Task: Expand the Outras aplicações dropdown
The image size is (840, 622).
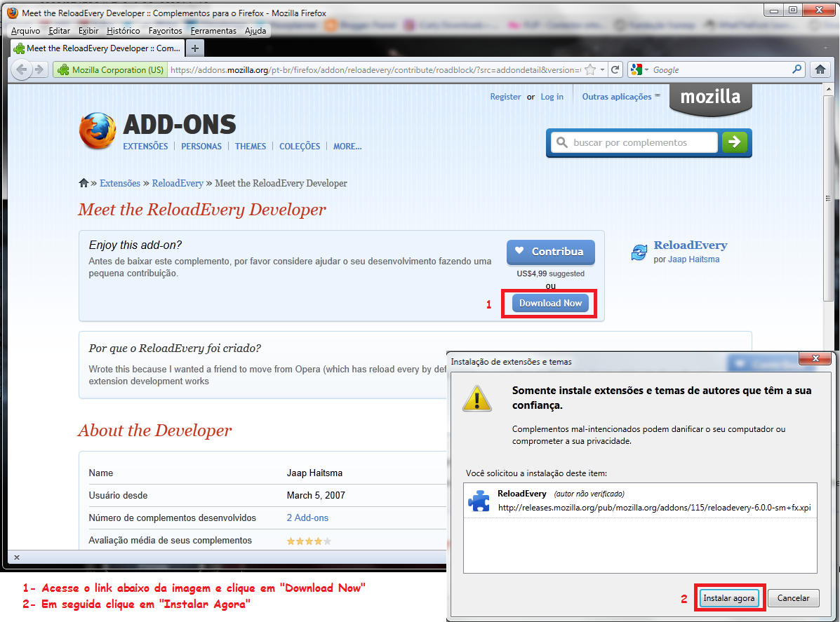Action: [x=621, y=97]
